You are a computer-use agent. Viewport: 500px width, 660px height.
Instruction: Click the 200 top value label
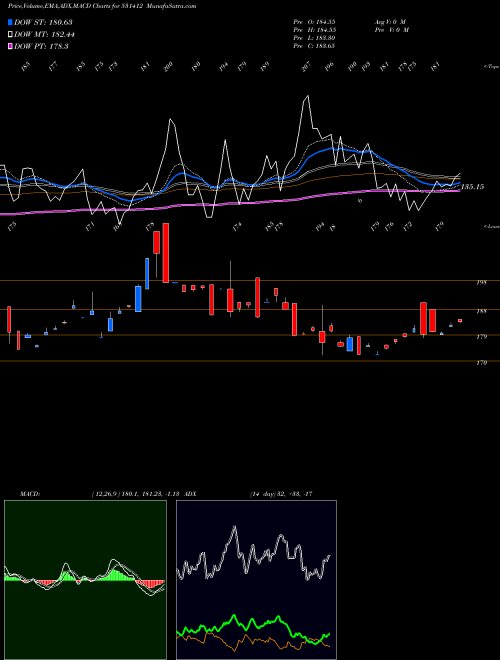(x=168, y=67)
